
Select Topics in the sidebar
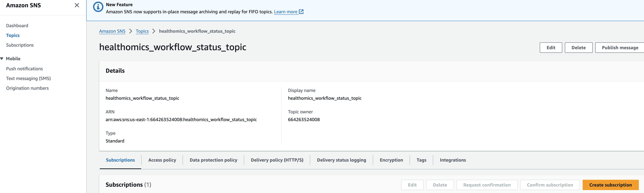coord(13,35)
